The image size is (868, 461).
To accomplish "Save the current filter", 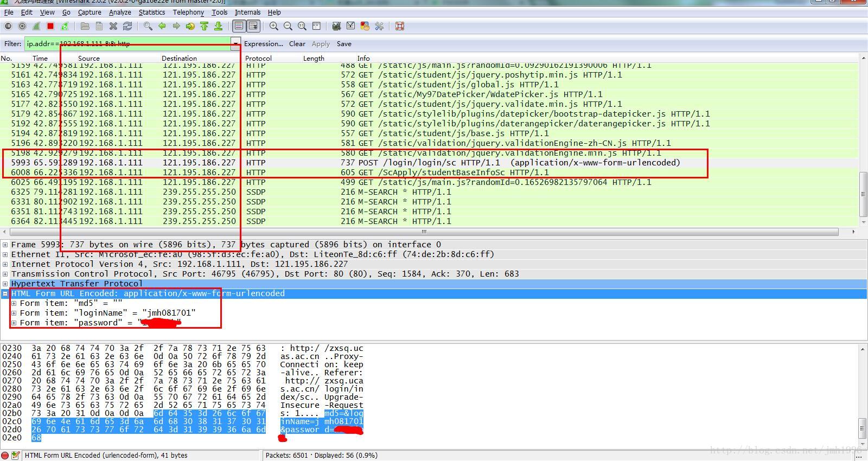I will pyautogui.click(x=344, y=44).
